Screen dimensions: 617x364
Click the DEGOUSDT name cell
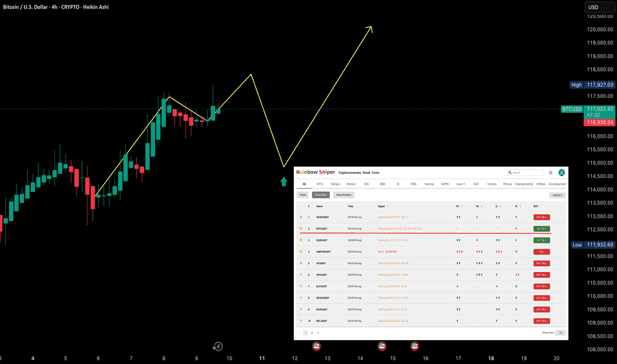322,298
